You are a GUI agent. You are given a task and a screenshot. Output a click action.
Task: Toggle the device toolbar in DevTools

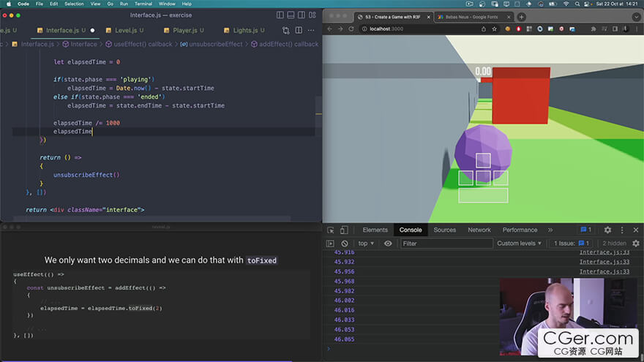[x=345, y=230]
